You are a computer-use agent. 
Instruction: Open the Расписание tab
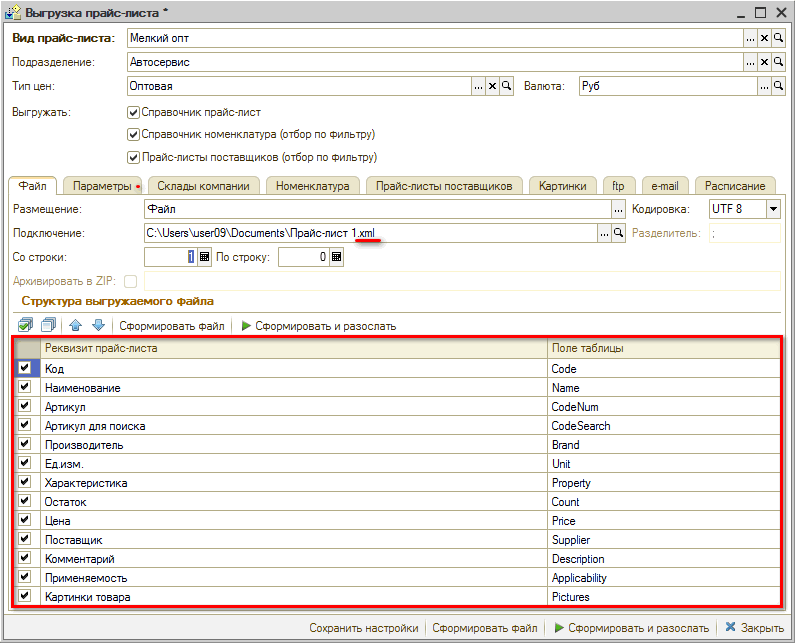pyautogui.click(x=734, y=186)
